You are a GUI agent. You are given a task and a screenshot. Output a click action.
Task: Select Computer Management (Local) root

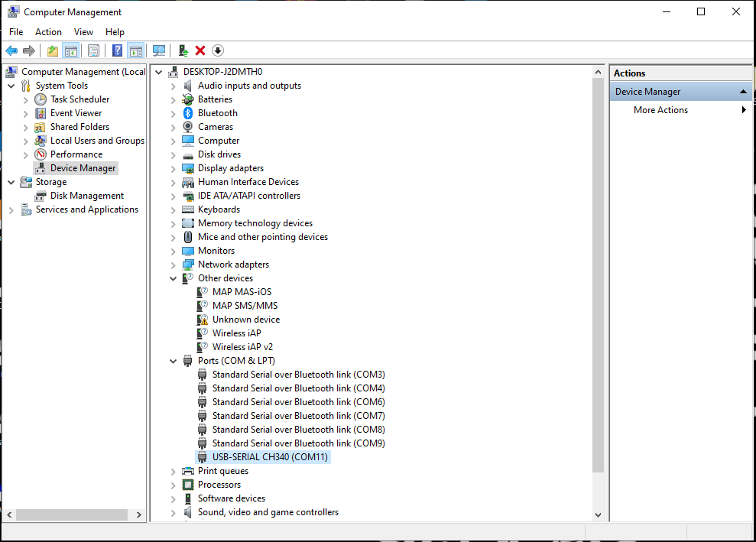[83, 72]
